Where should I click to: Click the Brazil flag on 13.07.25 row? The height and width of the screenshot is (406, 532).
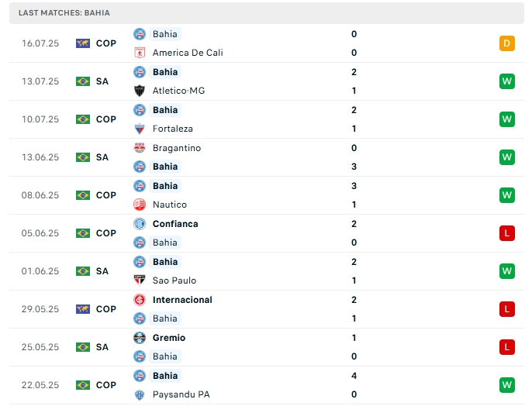click(x=83, y=81)
